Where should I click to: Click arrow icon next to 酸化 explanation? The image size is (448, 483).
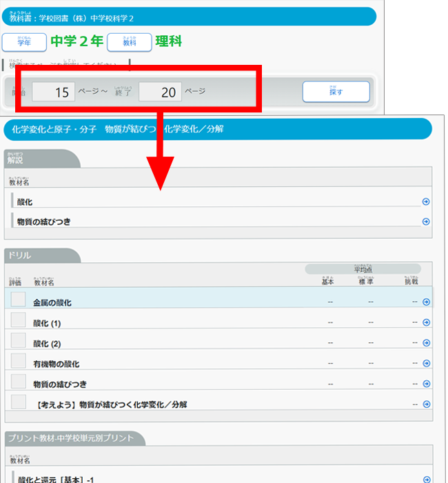point(426,201)
